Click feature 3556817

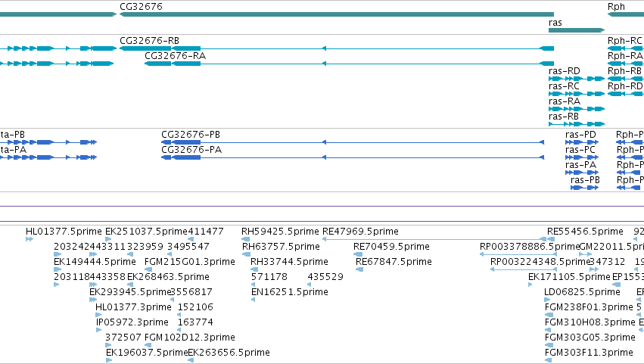[191, 293]
